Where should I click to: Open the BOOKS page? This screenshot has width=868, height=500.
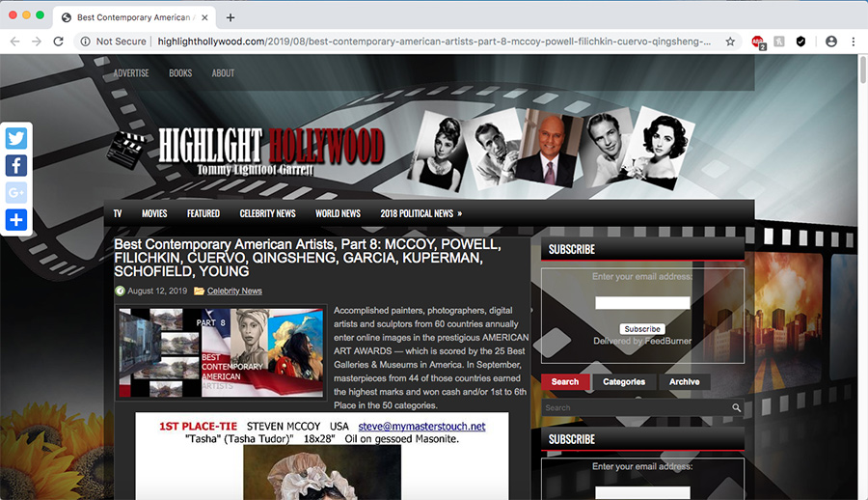(180, 73)
